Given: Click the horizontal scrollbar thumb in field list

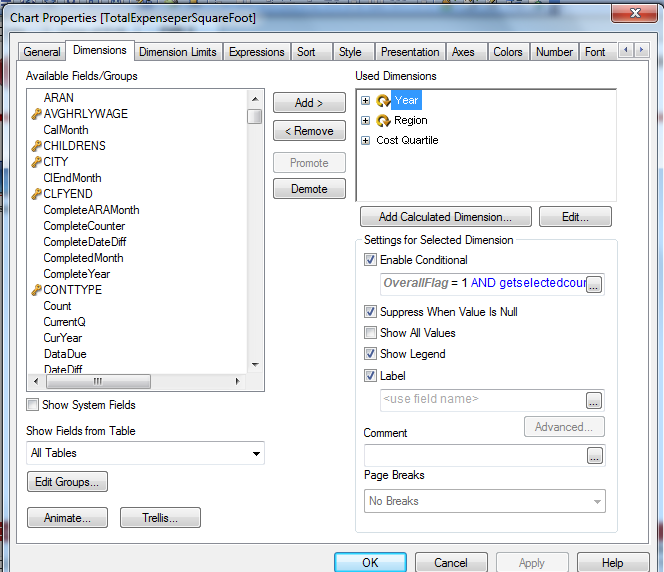Looking at the screenshot, I should 98,381.
